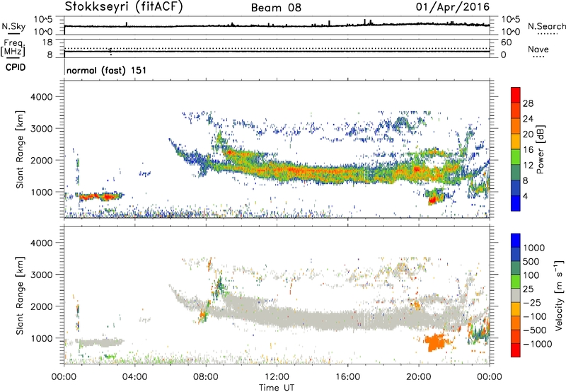The image size is (566, 392).
Task: Click the date "01/Apr/2016"
Action: click(453, 7)
